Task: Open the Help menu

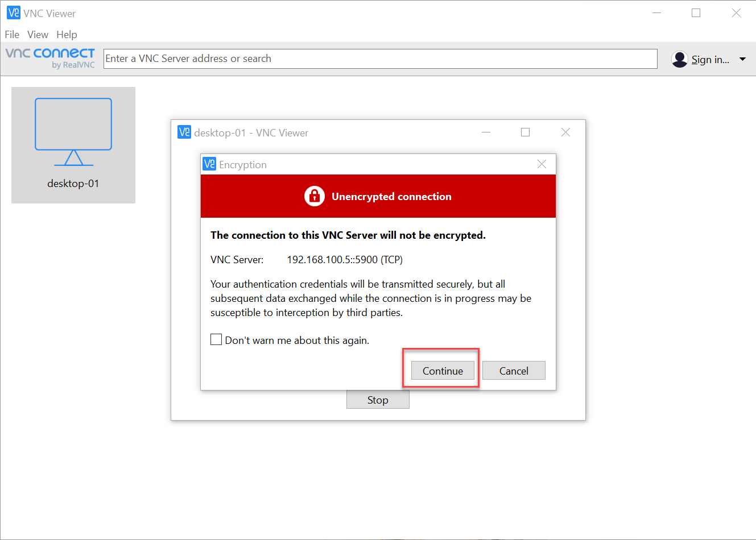Action: click(x=67, y=35)
